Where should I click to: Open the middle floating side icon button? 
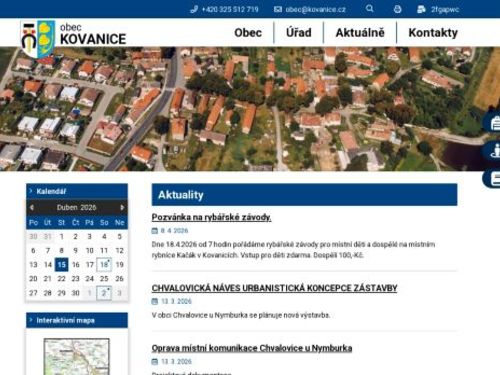[491, 151]
